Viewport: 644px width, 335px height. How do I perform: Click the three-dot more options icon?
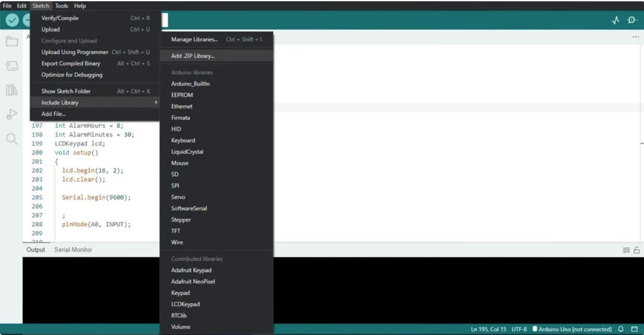(635, 37)
